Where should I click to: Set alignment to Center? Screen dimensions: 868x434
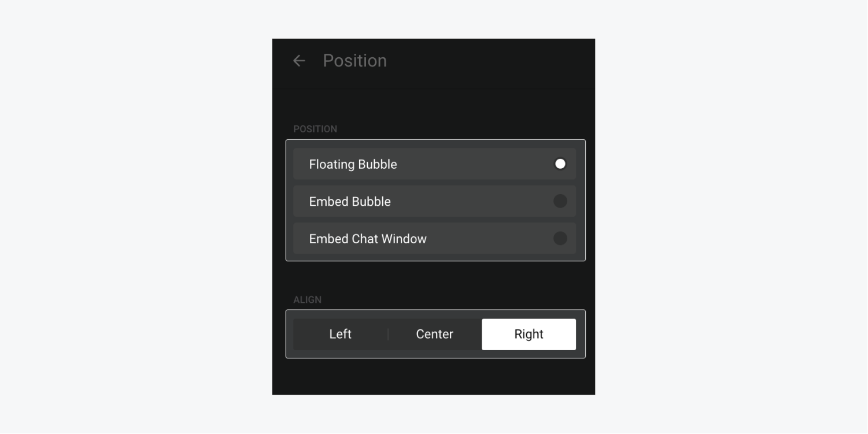click(x=435, y=334)
